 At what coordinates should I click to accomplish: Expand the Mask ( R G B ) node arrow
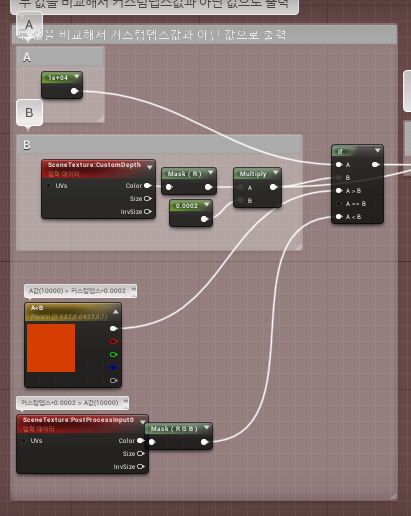206,427
